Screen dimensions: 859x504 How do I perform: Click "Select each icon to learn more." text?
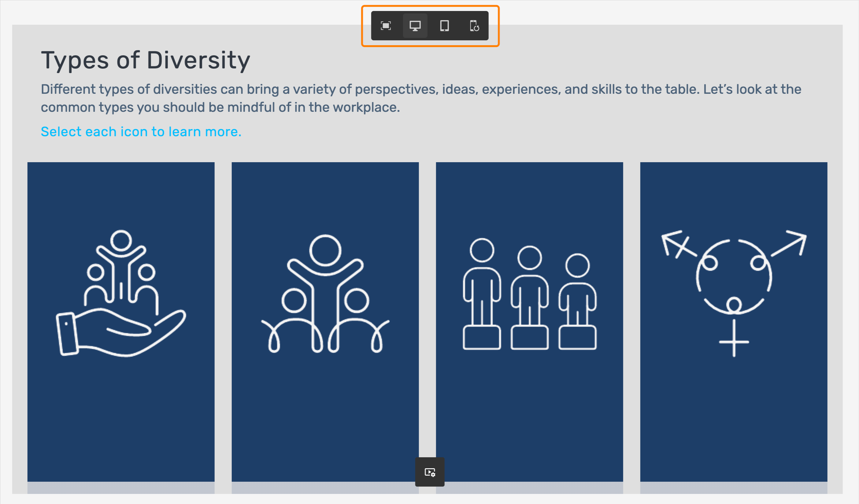[x=141, y=132]
